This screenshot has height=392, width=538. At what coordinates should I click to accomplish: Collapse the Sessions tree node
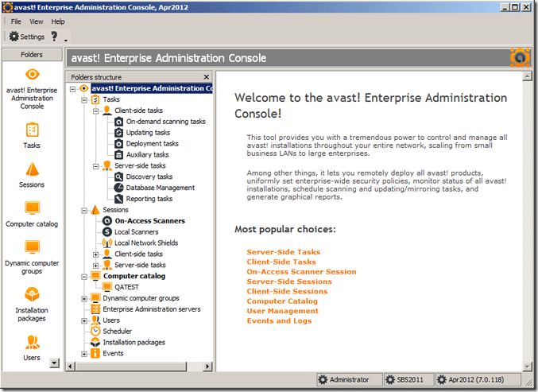[84, 211]
